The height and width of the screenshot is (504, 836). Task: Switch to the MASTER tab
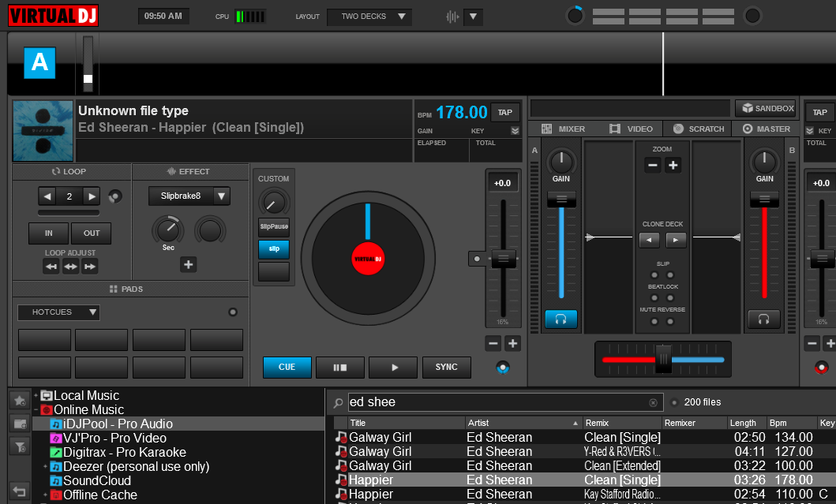click(767, 129)
